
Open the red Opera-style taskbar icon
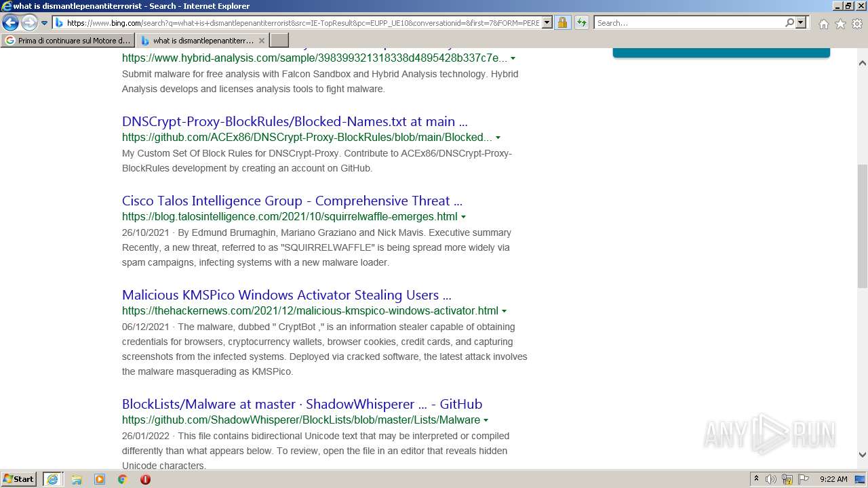(145, 479)
